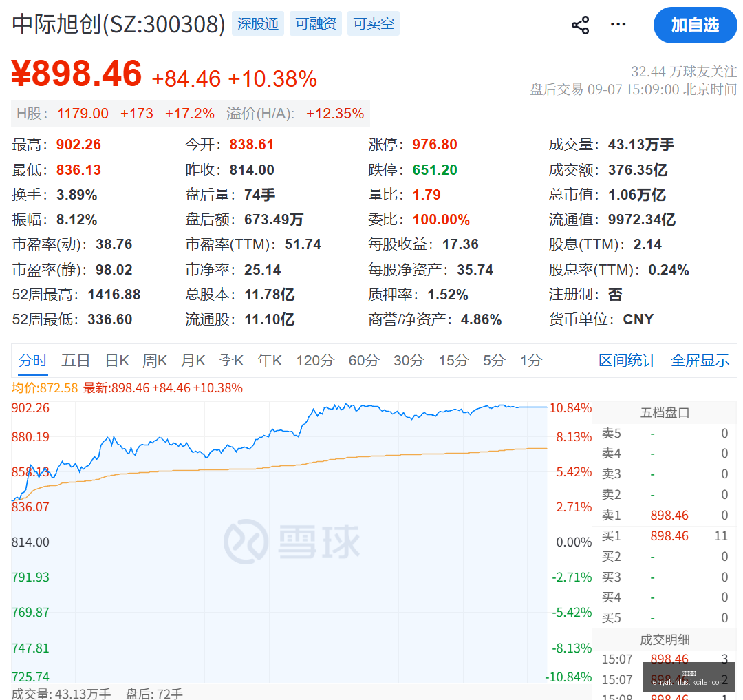
Task: Click the stock title 中际旭创(SZ:300308)
Action: coord(118,24)
